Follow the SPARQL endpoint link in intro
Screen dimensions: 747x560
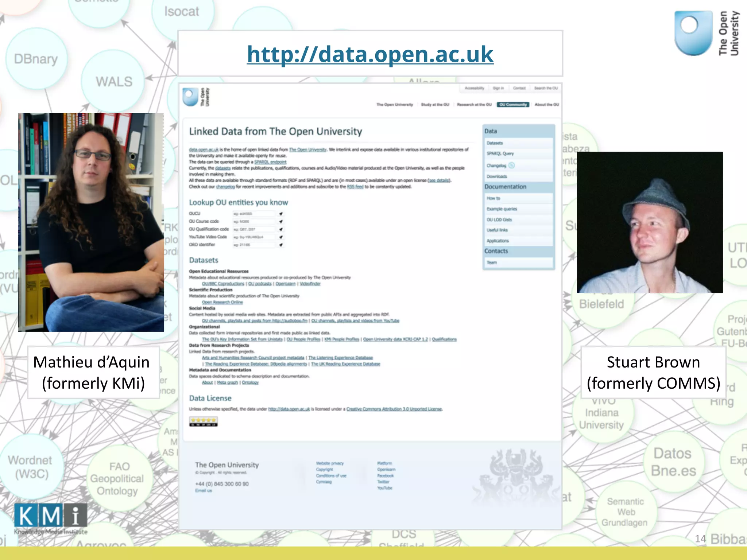coord(270,162)
